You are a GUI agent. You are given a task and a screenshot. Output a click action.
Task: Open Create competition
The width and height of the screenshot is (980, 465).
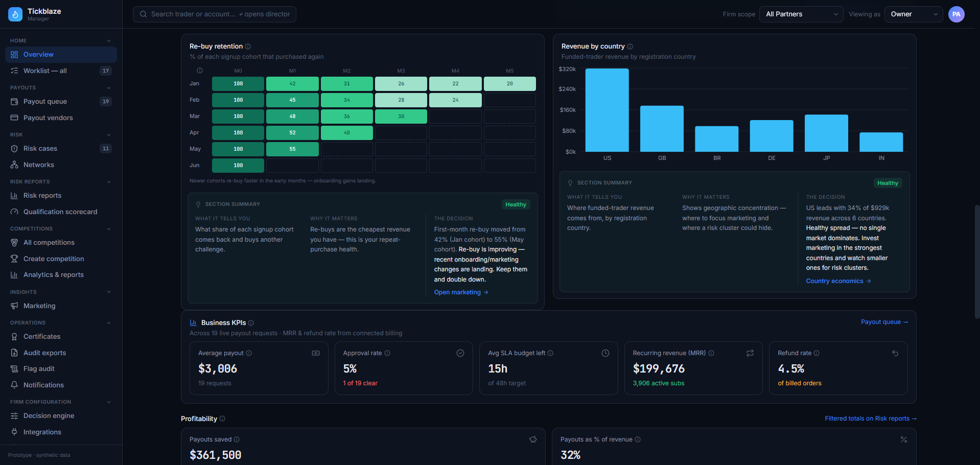click(x=61, y=259)
